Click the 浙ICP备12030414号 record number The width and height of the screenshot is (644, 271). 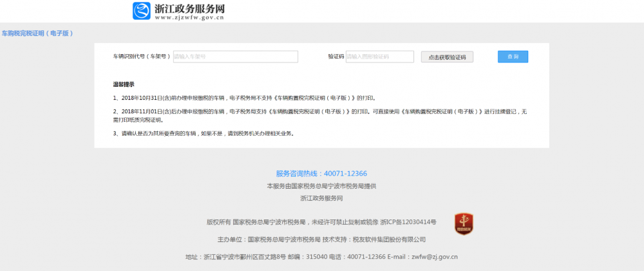tap(408, 222)
